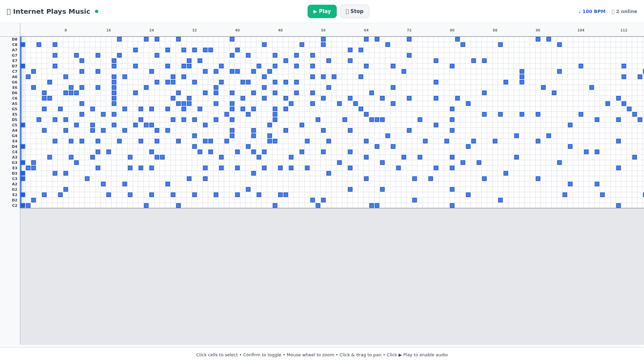Toggle the E2 note at beat 40
This screenshot has height=362, width=644.
tap(237, 195)
